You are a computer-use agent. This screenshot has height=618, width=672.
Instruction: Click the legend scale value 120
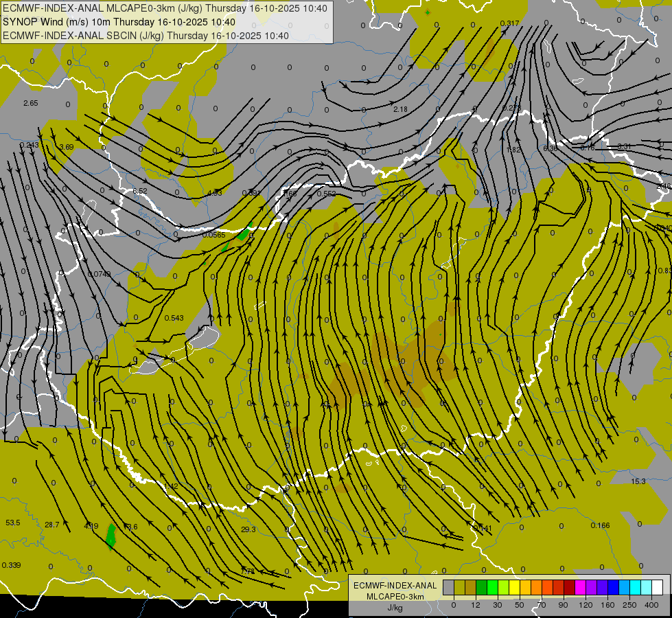coord(586,605)
